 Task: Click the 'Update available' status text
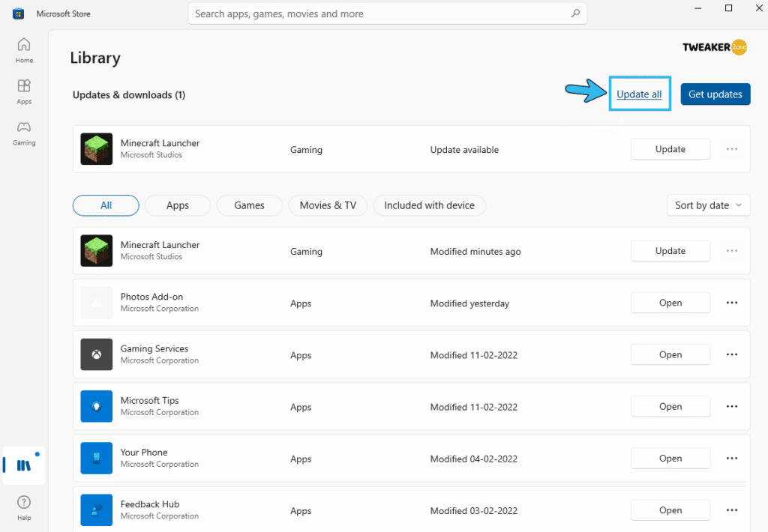(464, 150)
